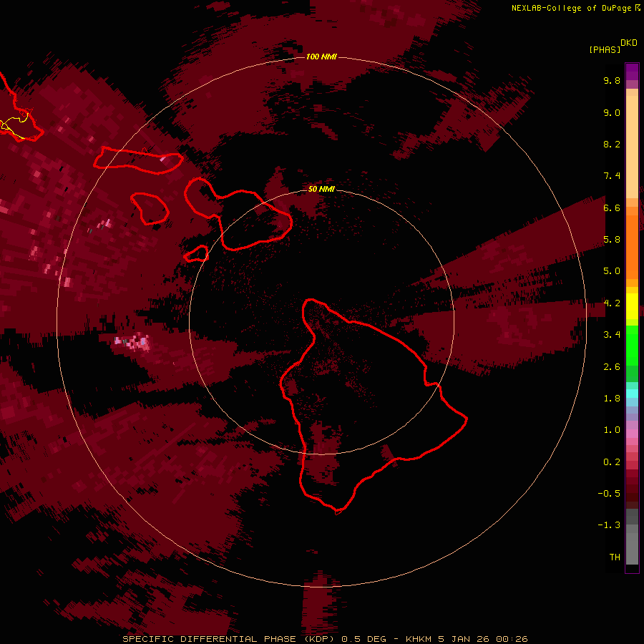Click the 100 NMI range ring label
Viewport: 644px width, 644px height.
point(321,57)
